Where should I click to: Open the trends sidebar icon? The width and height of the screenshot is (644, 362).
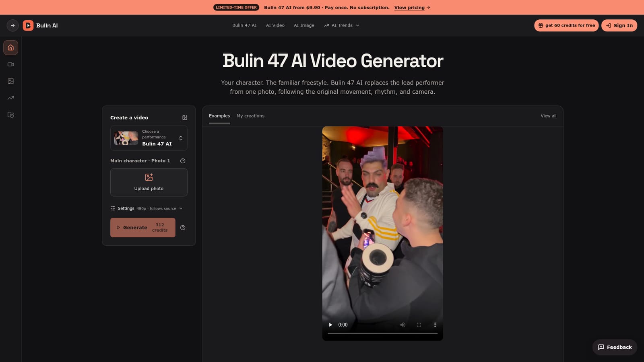tap(11, 98)
